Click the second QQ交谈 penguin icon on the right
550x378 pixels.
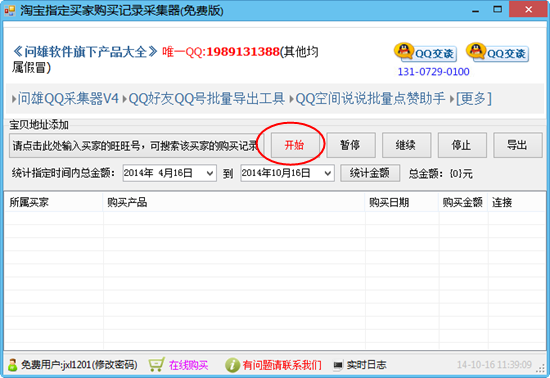[475, 51]
